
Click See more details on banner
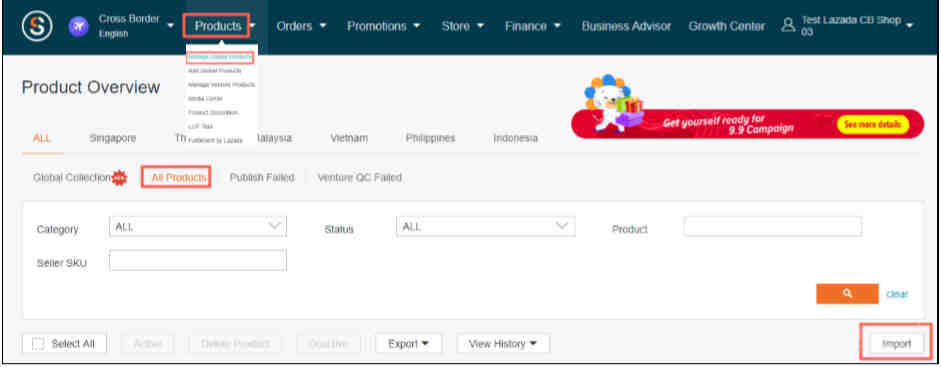pyautogui.click(x=873, y=125)
